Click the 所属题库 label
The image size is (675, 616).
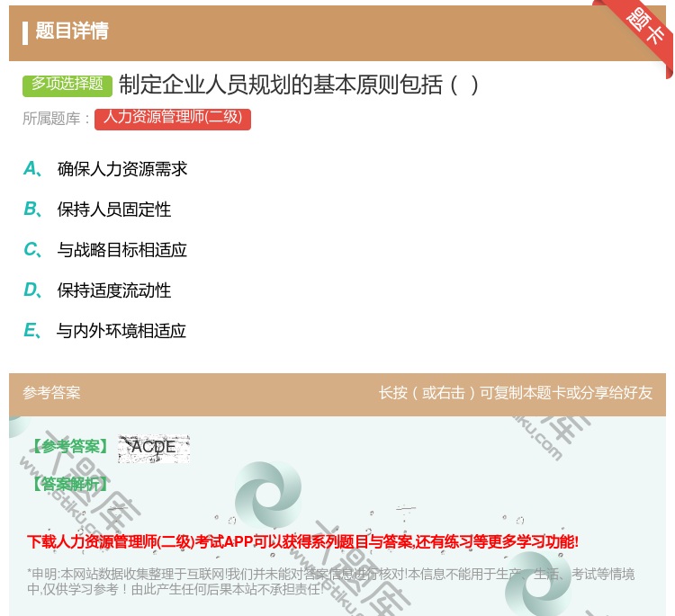click(x=56, y=119)
